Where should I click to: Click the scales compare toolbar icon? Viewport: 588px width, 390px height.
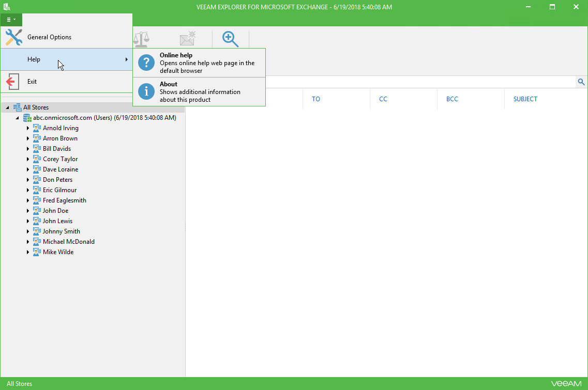[x=141, y=39]
